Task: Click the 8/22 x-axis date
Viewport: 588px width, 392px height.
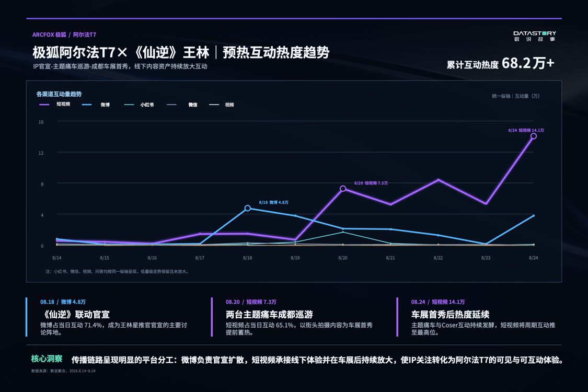Action: tap(438, 258)
